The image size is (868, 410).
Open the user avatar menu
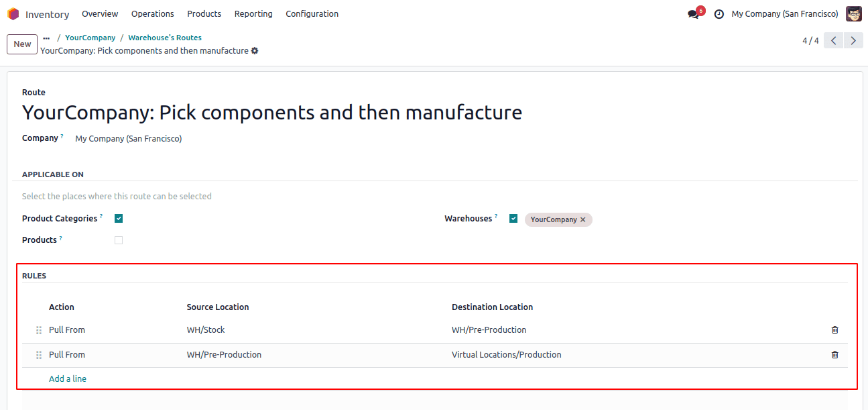[854, 14]
